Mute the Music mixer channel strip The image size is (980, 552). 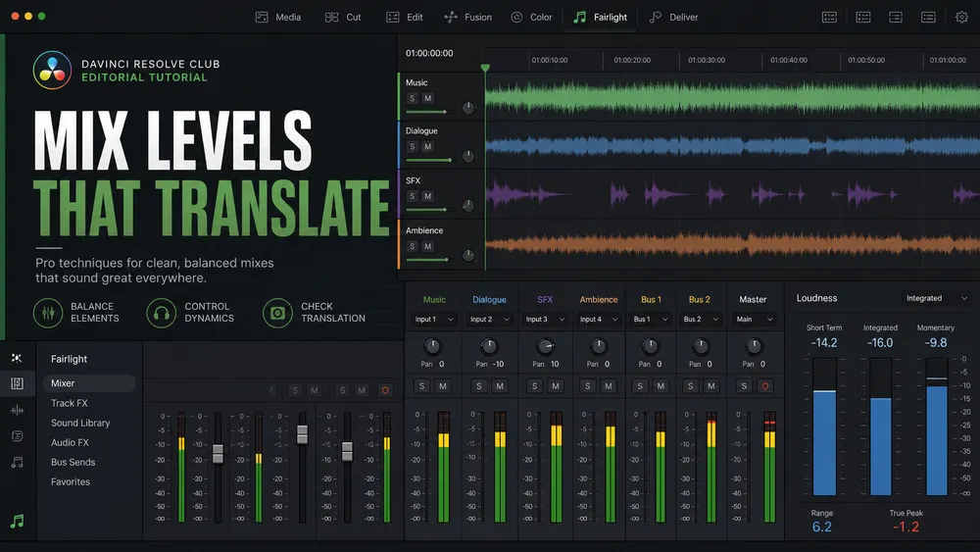pyautogui.click(x=443, y=386)
